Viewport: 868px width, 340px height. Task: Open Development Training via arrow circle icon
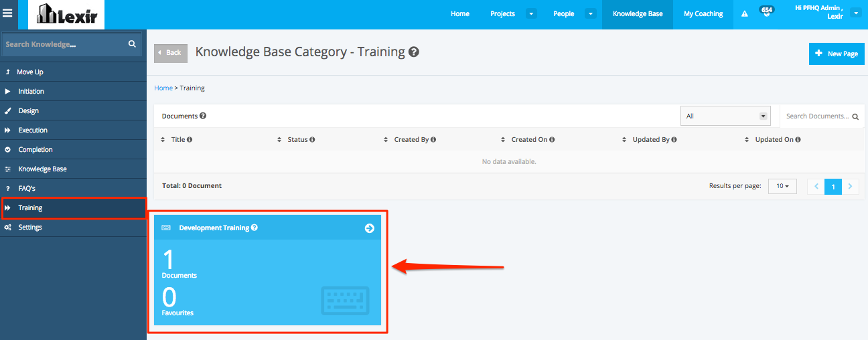tap(369, 228)
